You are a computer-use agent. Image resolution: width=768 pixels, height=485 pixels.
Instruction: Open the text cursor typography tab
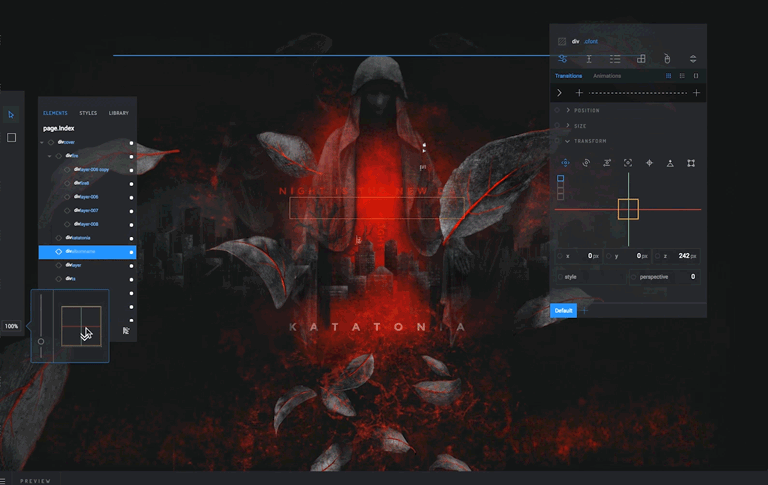[x=589, y=59]
